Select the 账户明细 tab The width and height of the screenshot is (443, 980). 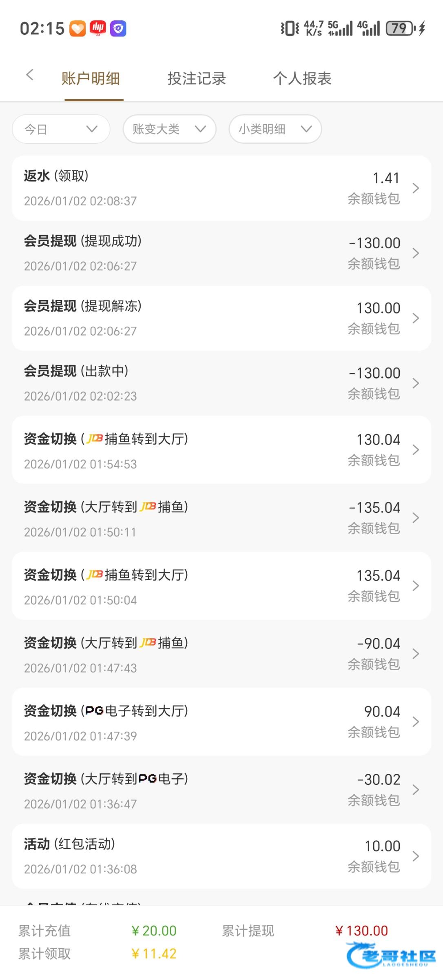[91, 78]
